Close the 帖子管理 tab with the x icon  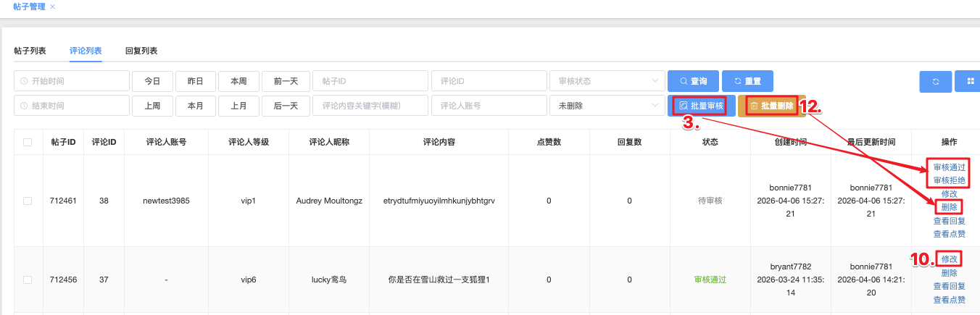click(52, 7)
